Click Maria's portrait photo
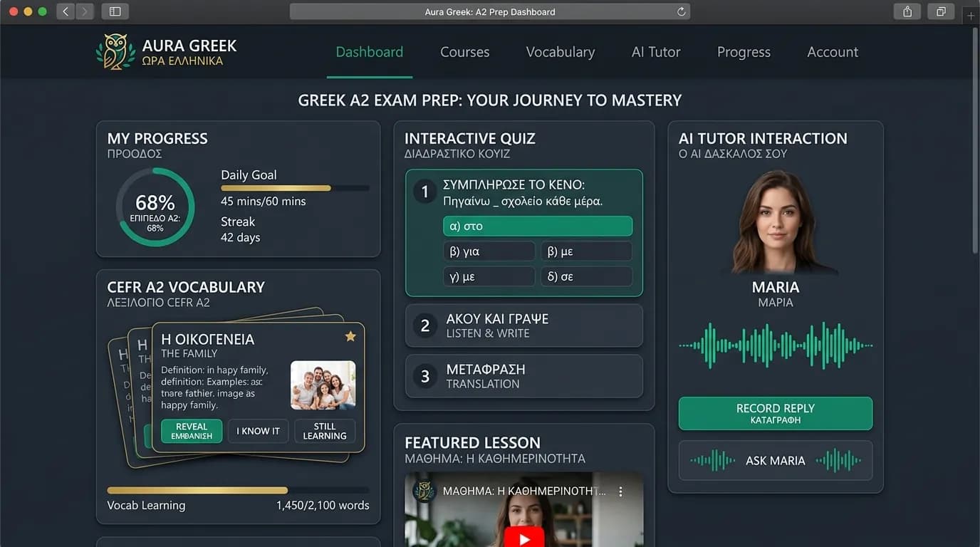This screenshot has width=980, height=547. click(x=776, y=222)
